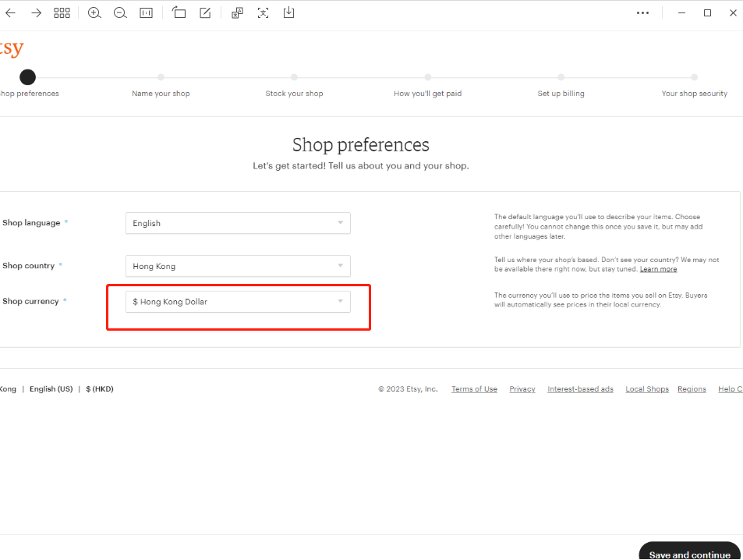This screenshot has height=560, width=743.
Task: Click the back arrow in viewer toolbar
Action: click(x=10, y=12)
